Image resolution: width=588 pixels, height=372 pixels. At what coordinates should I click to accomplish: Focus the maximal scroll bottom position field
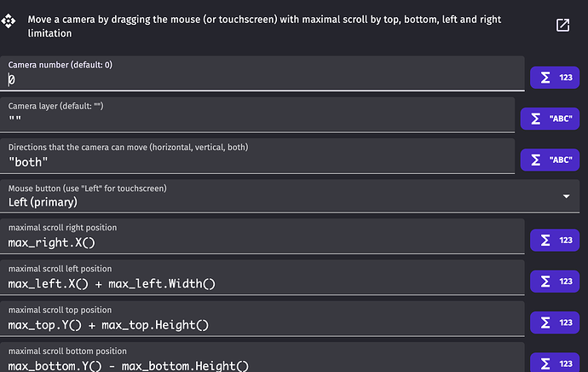pyautogui.click(x=264, y=364)
